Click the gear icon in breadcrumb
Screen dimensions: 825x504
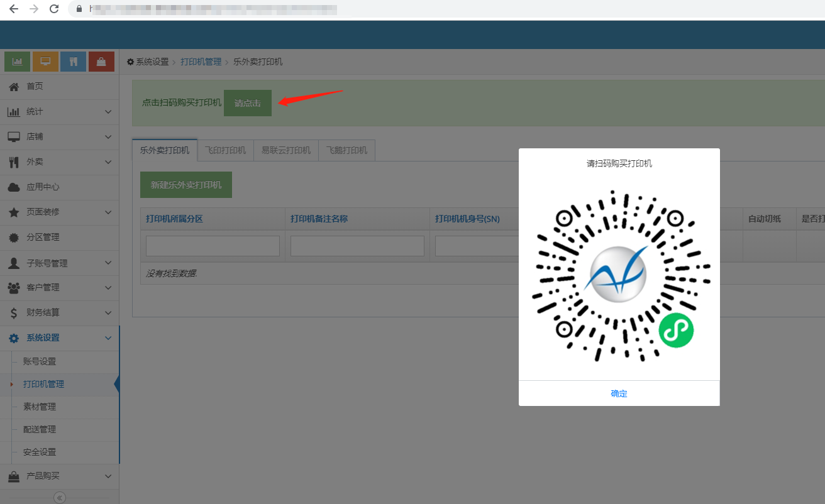click(x=130, y=62)
